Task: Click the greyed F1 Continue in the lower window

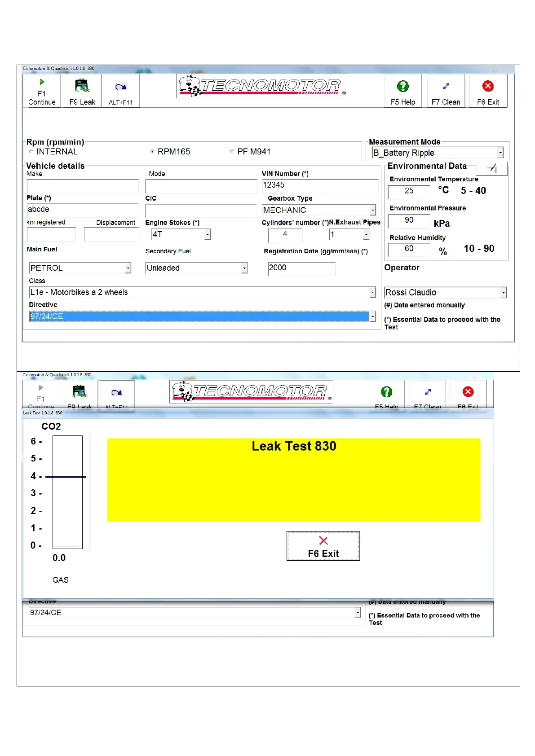Action: point(41,395)
